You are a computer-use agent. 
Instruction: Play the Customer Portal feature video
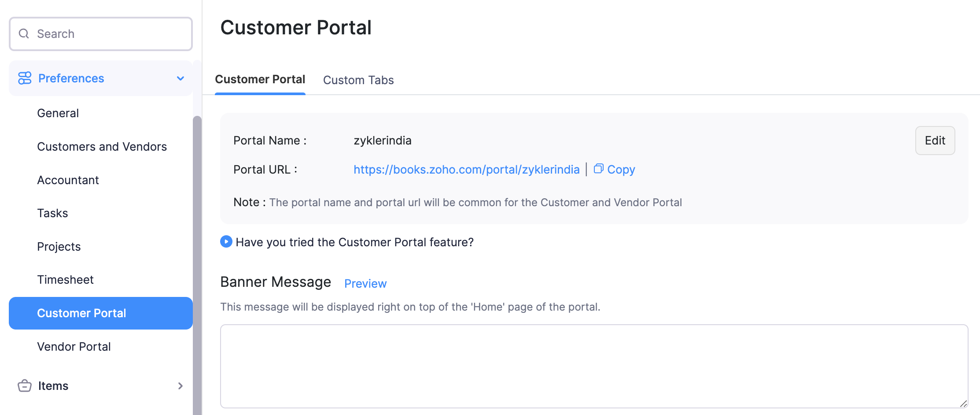click(x=226, y=241)
